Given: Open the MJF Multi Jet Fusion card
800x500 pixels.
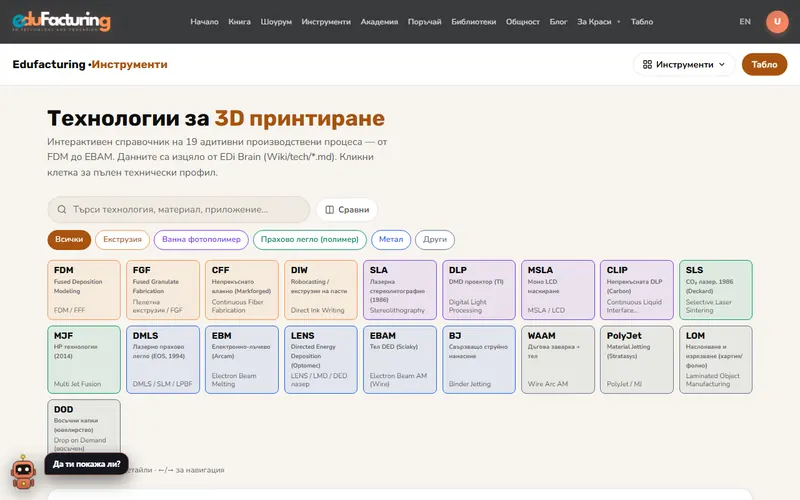Looking at the screenshot, I should pos(84,360).
